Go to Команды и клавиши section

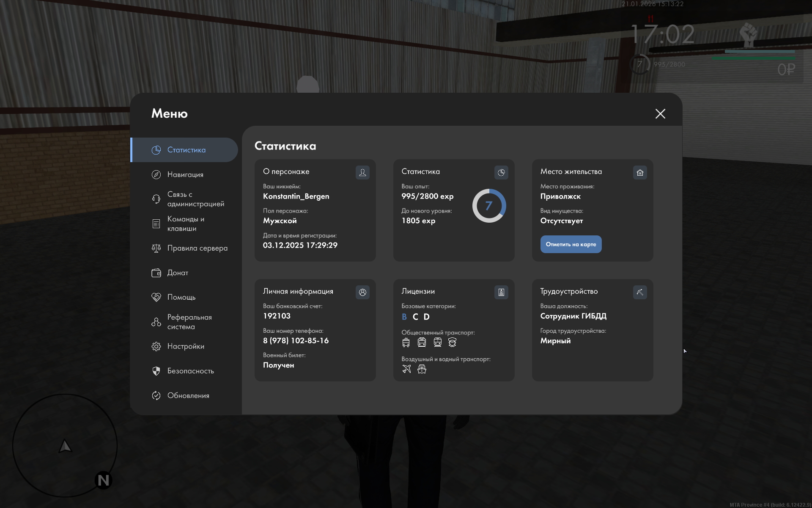185,224
